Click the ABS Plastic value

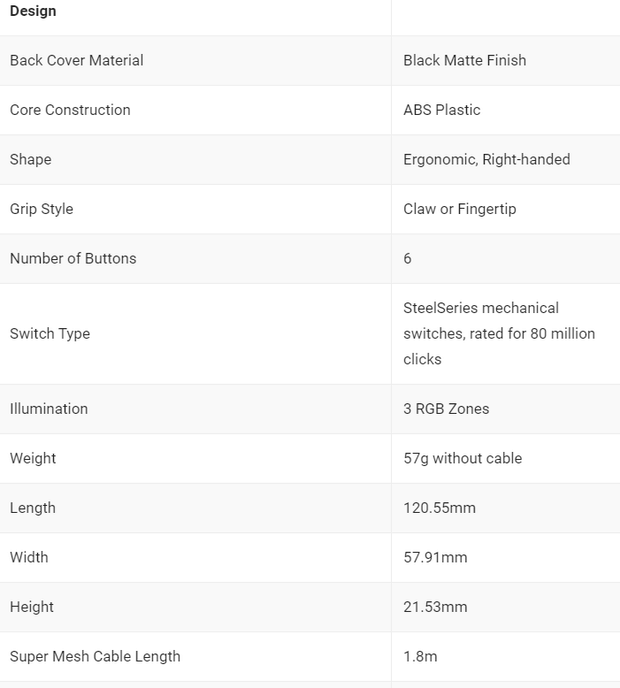[x=441, y=110]
